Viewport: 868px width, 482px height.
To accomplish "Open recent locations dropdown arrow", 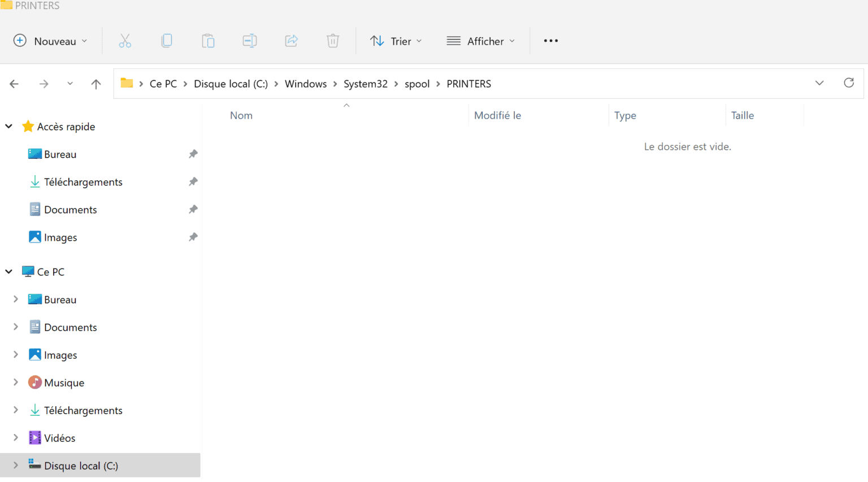I will point(70,84).
